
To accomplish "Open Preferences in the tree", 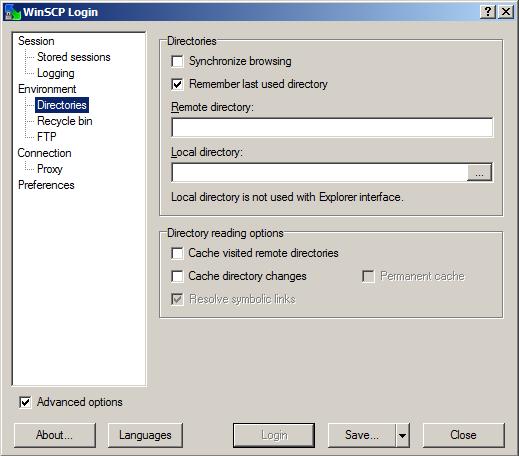I will coord(46,185).
